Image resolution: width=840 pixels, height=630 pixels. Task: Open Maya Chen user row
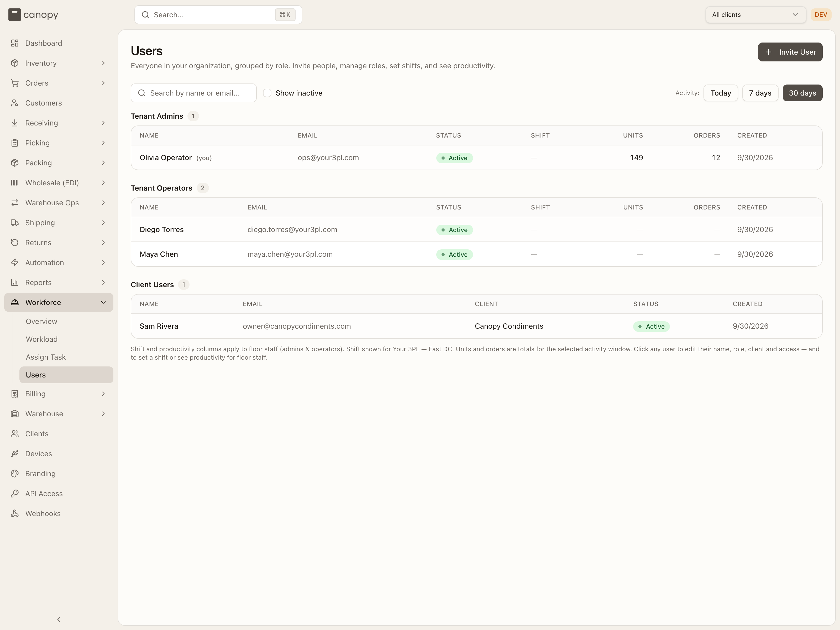point(476,254)
